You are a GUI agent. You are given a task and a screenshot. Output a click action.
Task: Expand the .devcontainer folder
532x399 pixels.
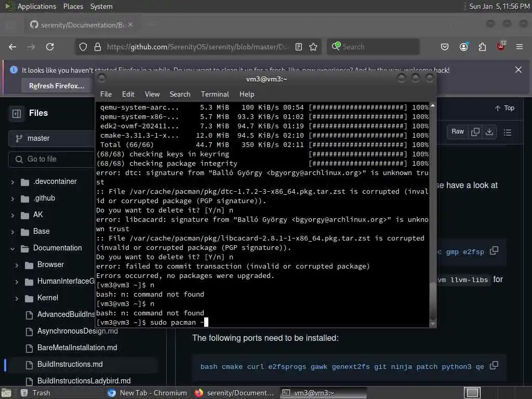tap(12, 182)
